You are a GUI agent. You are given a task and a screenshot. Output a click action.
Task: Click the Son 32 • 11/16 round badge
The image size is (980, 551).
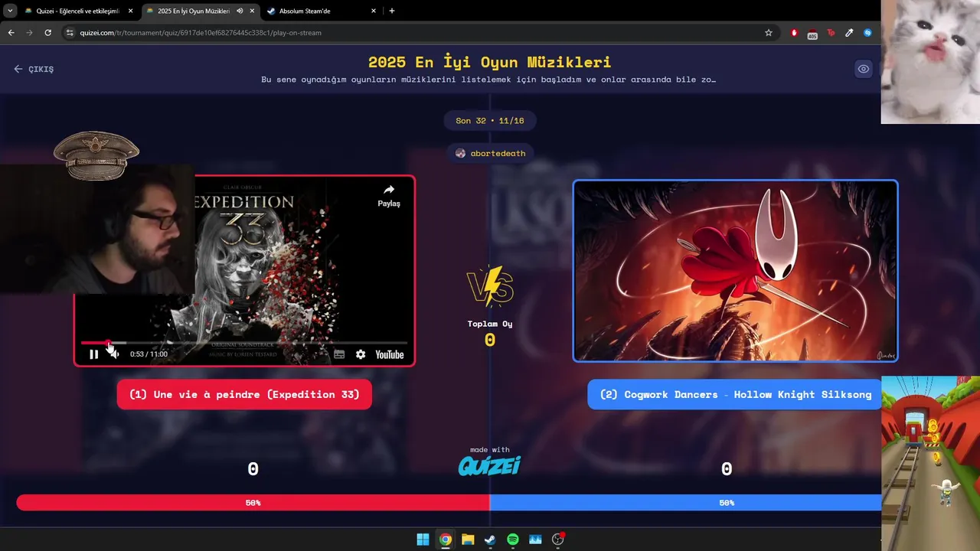490,121
